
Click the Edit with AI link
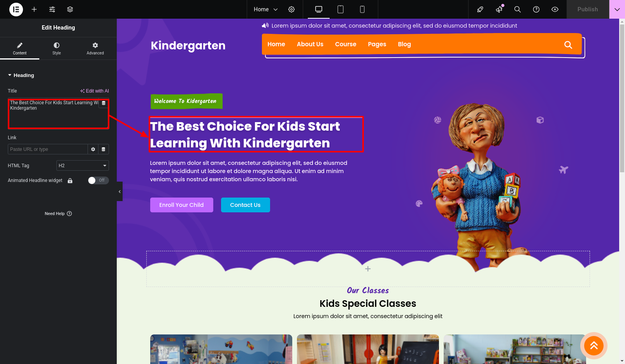95,91
